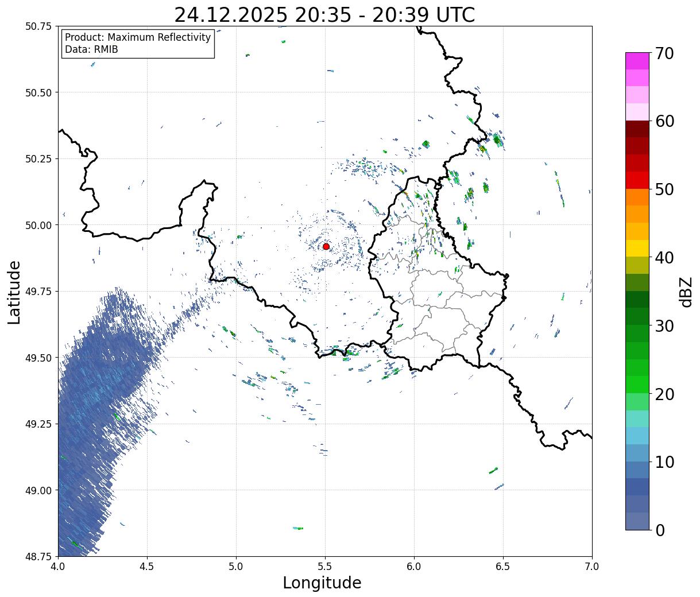700x597 pixels.
Task: Click the colorbar tick label 10
Action: (664, 462)
